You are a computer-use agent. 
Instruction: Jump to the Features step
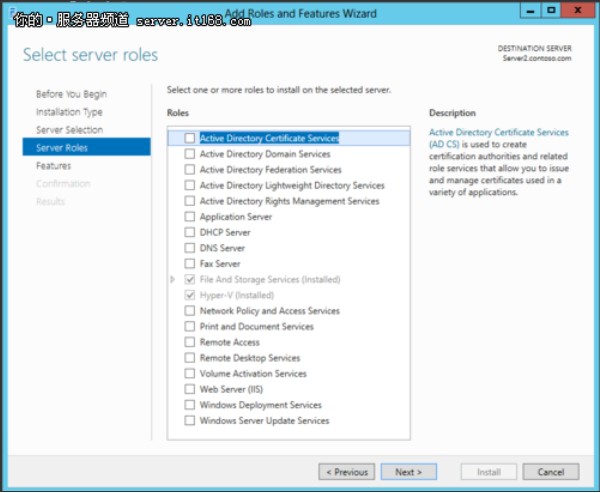coord(54,166)
